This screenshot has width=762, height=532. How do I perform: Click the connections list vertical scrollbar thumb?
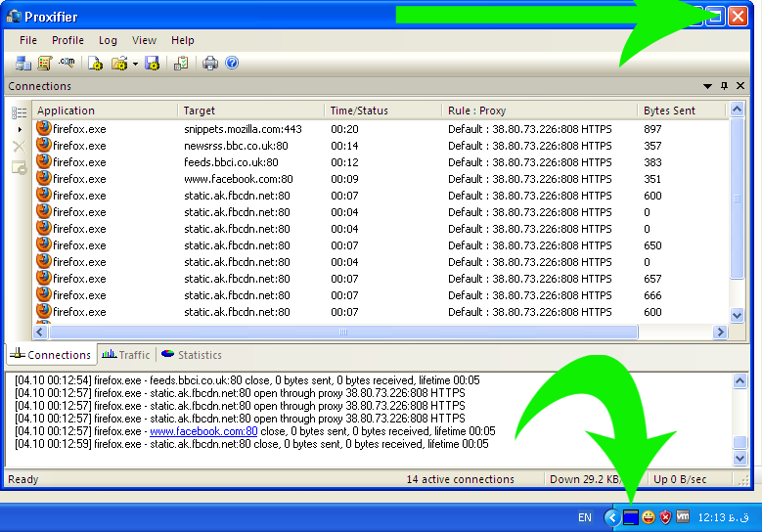pos(738,198)
